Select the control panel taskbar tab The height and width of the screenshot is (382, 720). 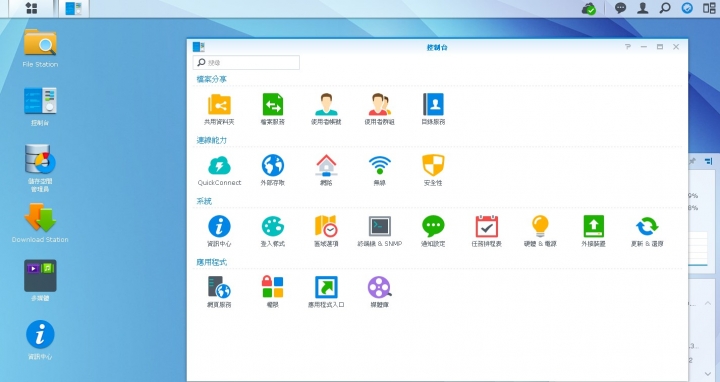(x=74, y=8)
